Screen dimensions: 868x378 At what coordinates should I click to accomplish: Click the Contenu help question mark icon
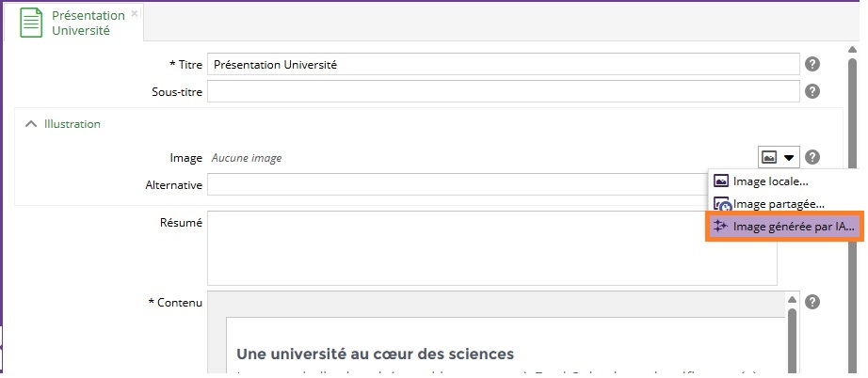click(x=812, y=302)
